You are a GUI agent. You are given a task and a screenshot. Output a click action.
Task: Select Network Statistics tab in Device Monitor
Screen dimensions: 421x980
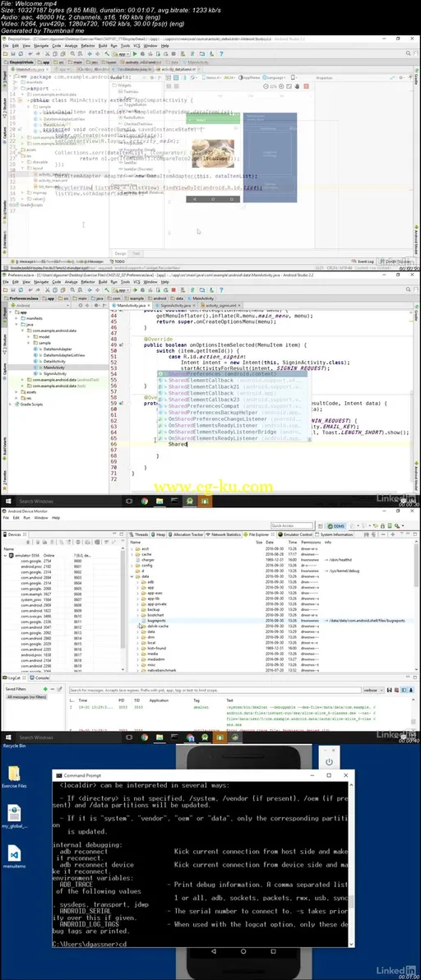pos(224,534)
